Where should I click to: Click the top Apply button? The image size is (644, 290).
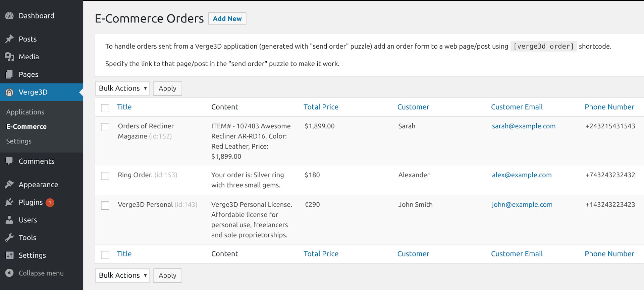(167, 88)
